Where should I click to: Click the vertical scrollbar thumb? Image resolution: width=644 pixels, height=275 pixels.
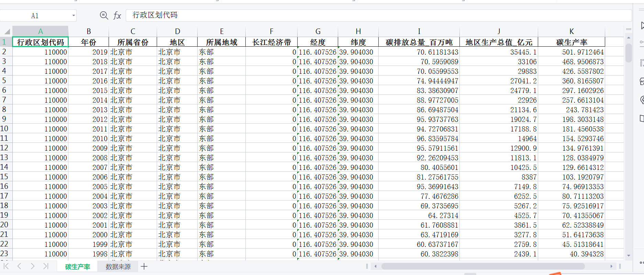tap(629, 53)
